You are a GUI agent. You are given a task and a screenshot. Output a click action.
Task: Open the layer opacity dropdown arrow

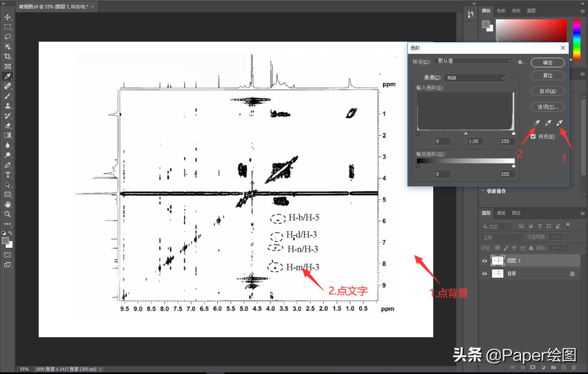tap(566, 237)
